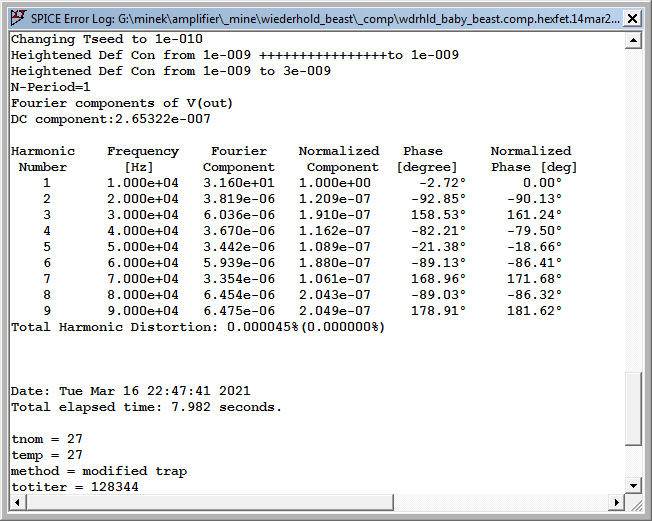
Task: Click normalized phase -86.32°
Action: coord(534,295)
